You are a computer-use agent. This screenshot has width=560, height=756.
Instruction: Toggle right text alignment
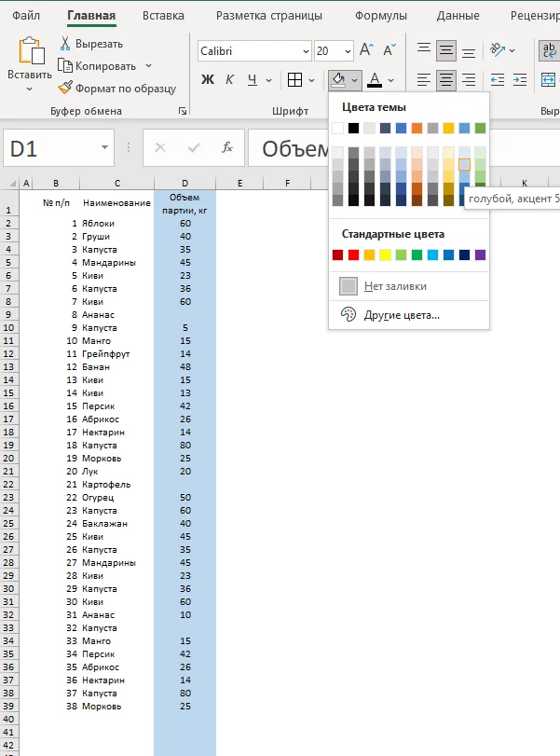pos(469,79)
